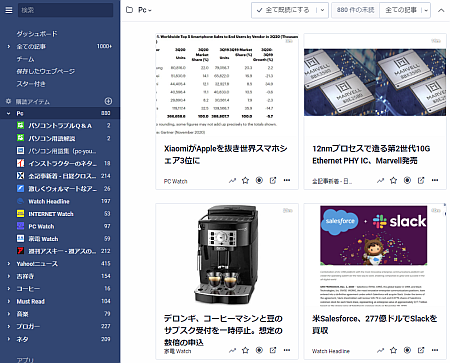
Task: Click the gear icon next to 購読アイテム
Action: 8,101
